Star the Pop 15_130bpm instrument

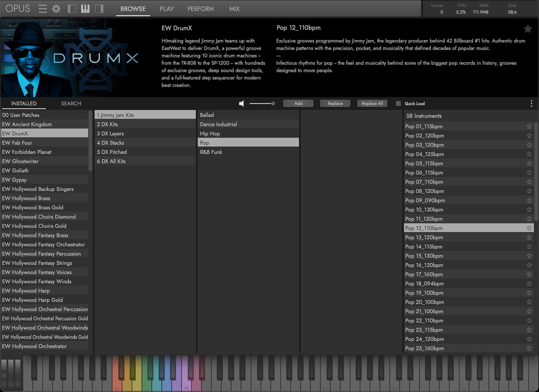click(x=529, y=256)
